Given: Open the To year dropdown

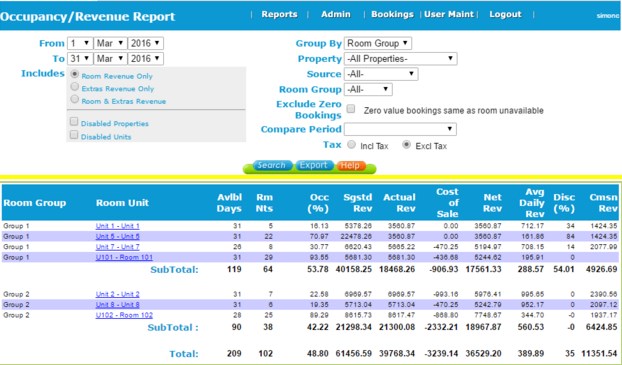Looking at the screenshot, I should 145,59.
